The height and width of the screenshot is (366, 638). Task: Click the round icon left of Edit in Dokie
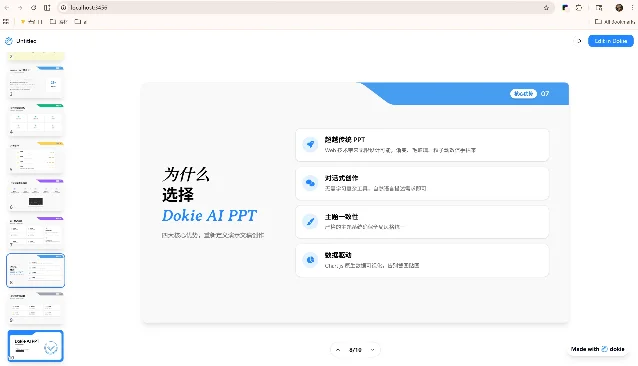(x=579, y=41)
